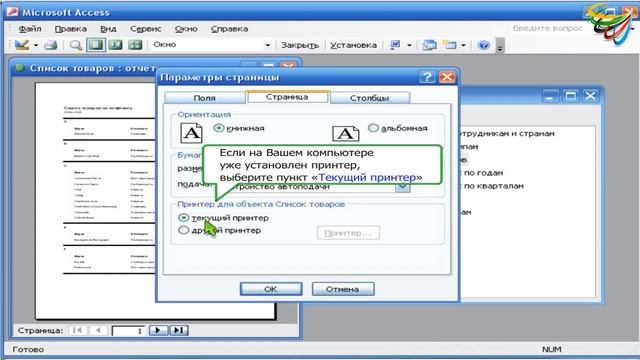Open the Вид menu
The height and width of the screenshot is (360, 640).
pos(108,29)
